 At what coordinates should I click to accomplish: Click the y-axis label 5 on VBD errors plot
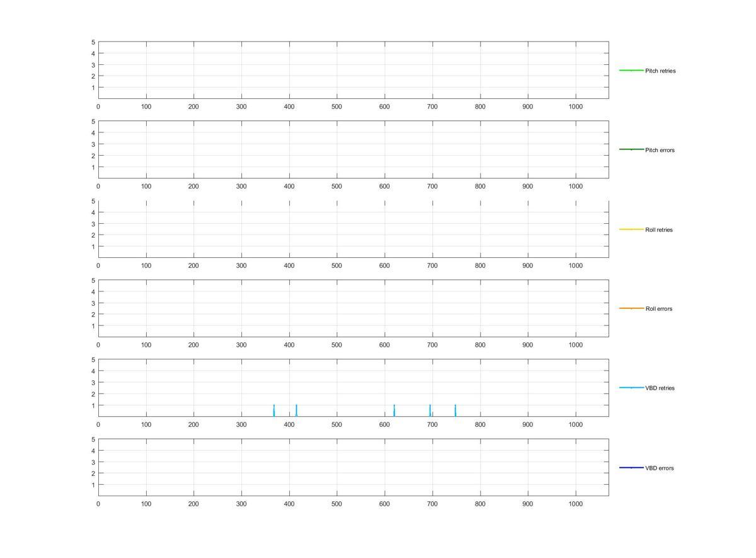coord(93,439)
